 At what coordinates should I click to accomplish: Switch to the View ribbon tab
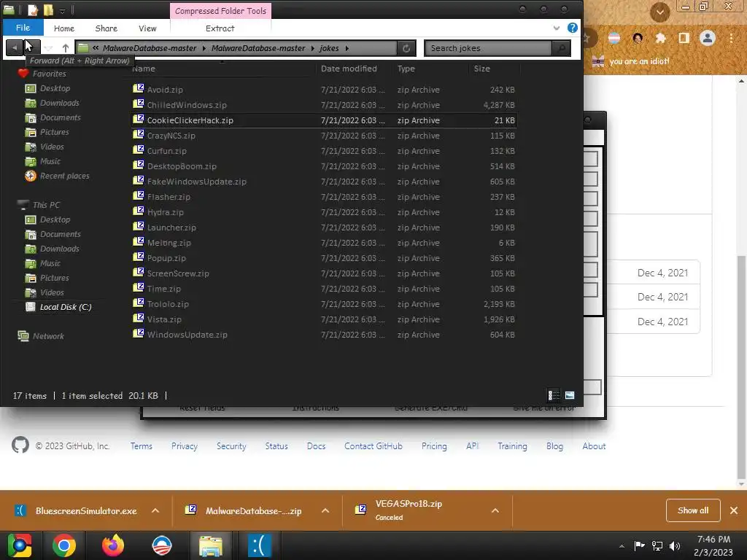(147, 28)
